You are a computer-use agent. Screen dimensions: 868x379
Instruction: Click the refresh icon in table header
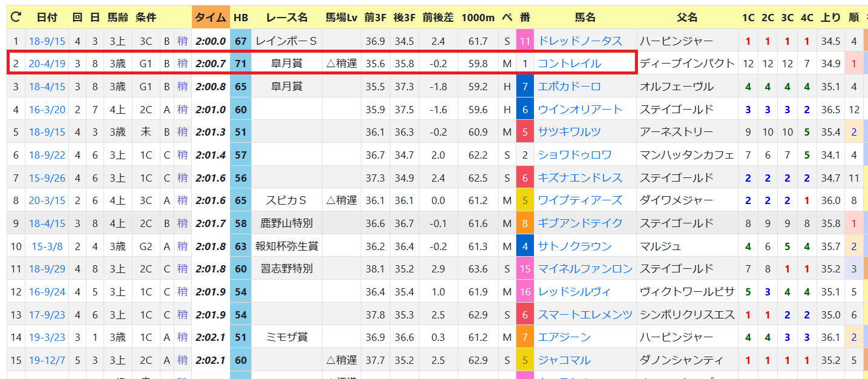(16, 18)
